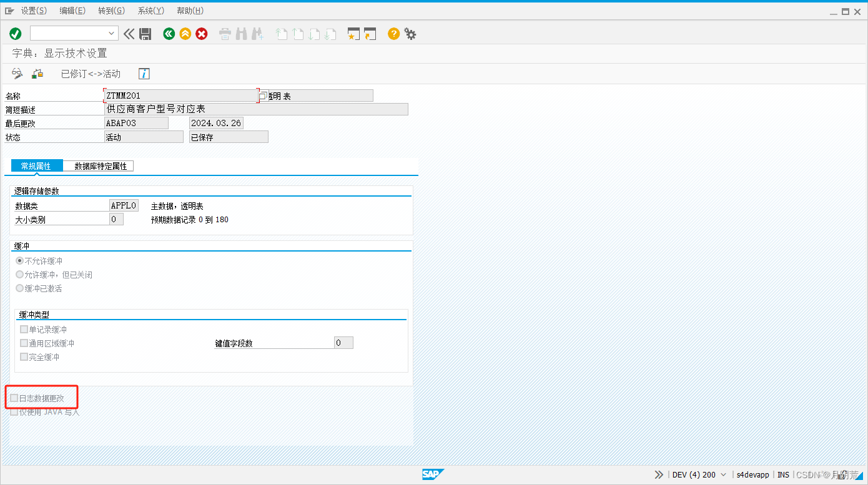Click the Save diskette icon

[145, 34]
